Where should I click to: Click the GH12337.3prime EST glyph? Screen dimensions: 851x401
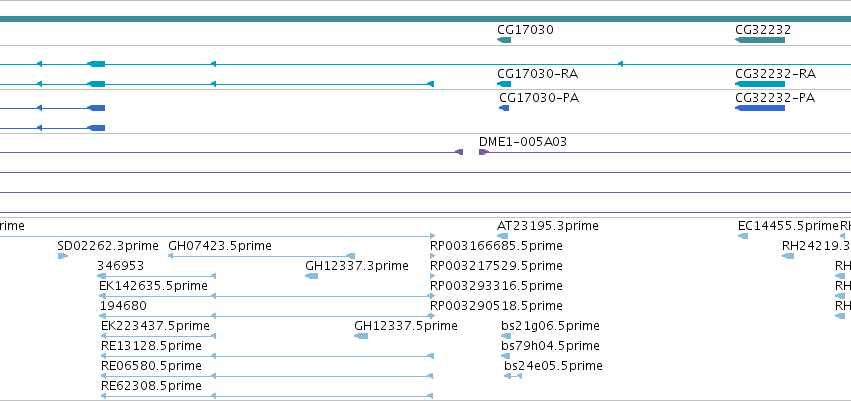coord(312,276)
